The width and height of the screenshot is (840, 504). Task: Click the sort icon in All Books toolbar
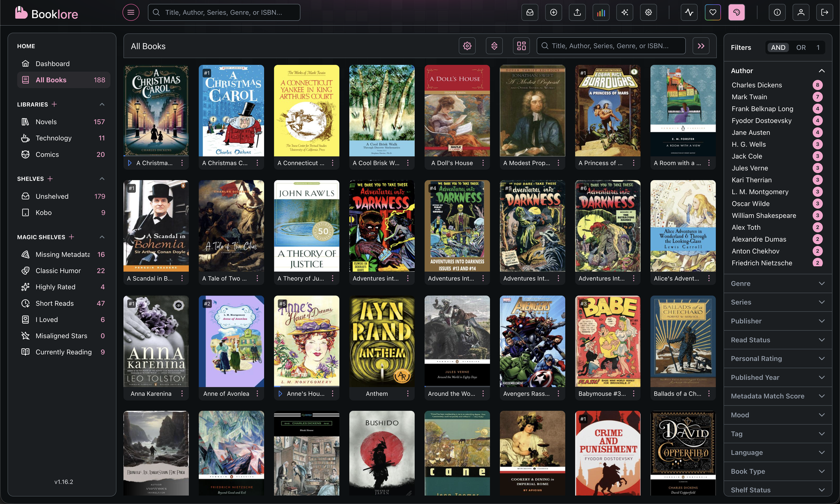494,46
